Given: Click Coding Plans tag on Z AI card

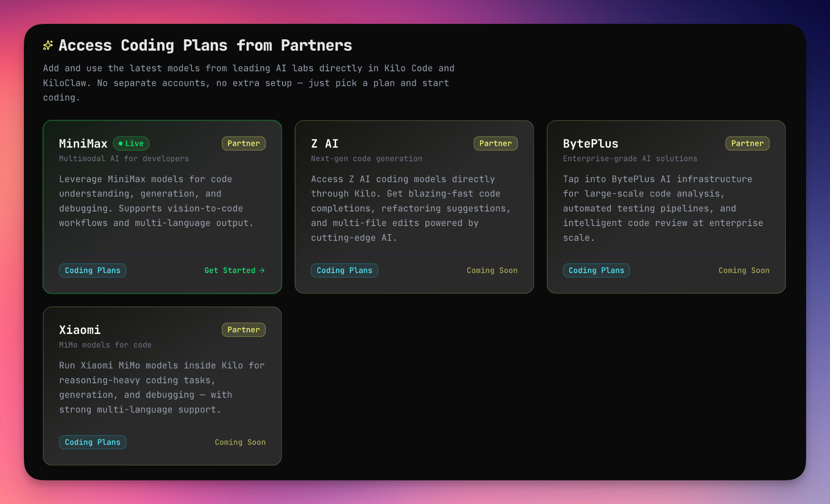Looking at the screenshot, I should coord(344,270).
